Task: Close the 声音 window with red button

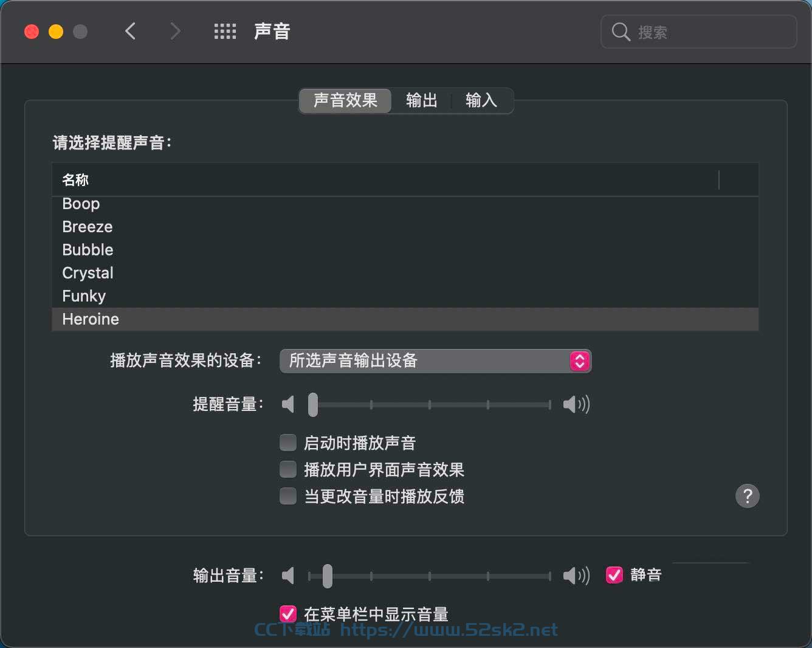Action: pos(32,32)
